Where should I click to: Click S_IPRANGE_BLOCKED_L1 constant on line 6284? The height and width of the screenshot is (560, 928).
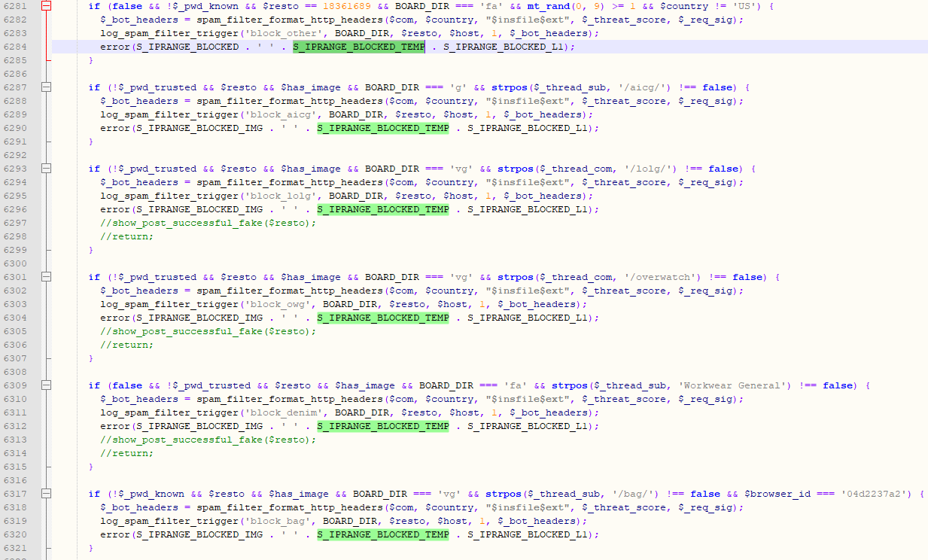tap(503, 47)
